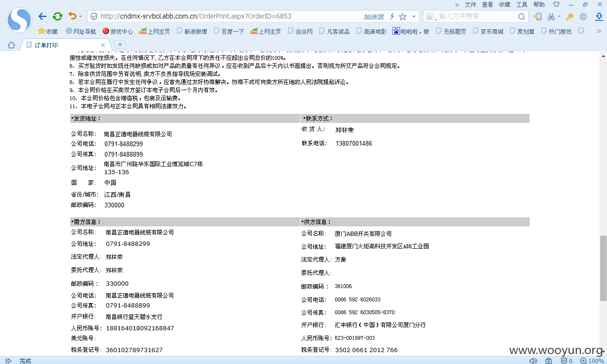Viewport: 607px width, 364px height.
Task: Open the 文件 menu
Action: 470,5
